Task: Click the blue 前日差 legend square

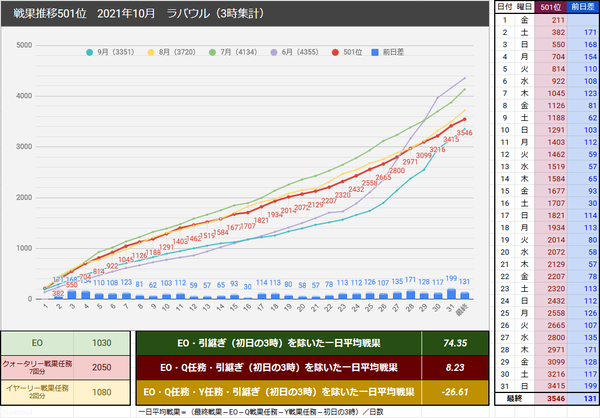Action: coord(375,52)
